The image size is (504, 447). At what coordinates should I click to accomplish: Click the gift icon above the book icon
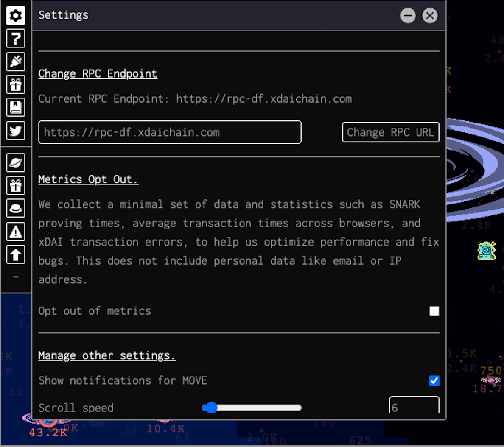pos(16,85)
